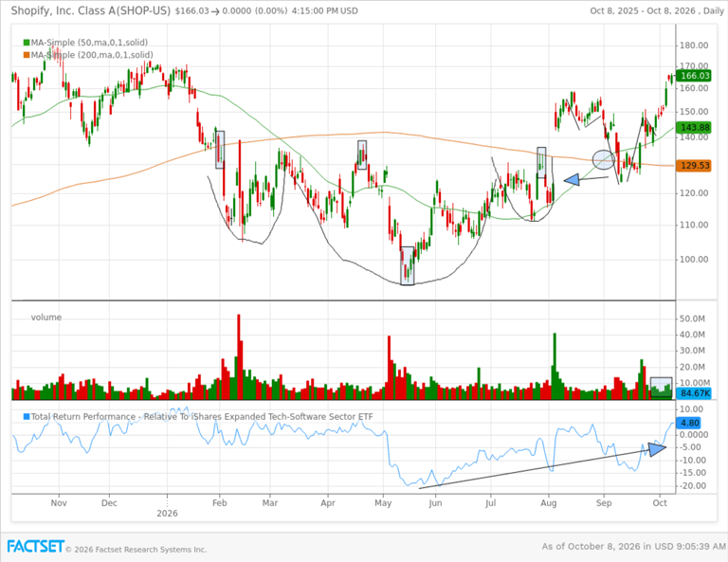Click the Total Return Performance relative ETF label
This screenshot has height=562, width=728.
(x=202, y=417)
